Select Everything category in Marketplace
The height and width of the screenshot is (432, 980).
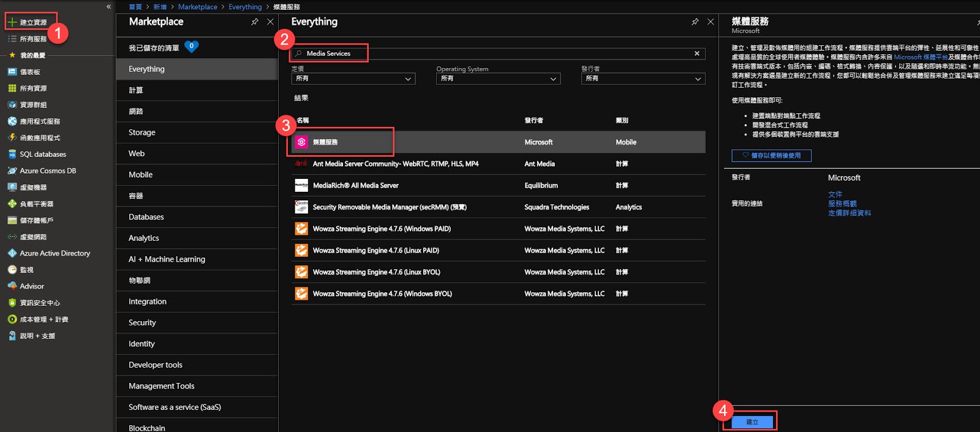197,69
